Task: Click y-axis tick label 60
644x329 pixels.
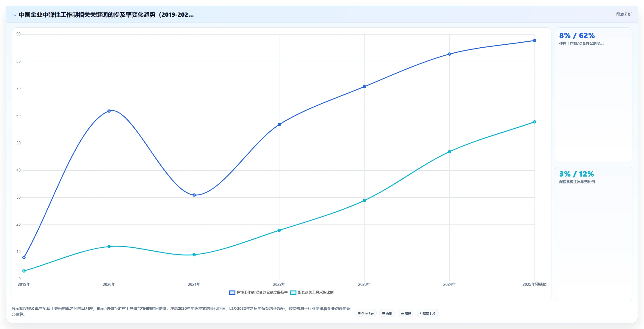Action: pyautogui.click(x=18, y=116)
